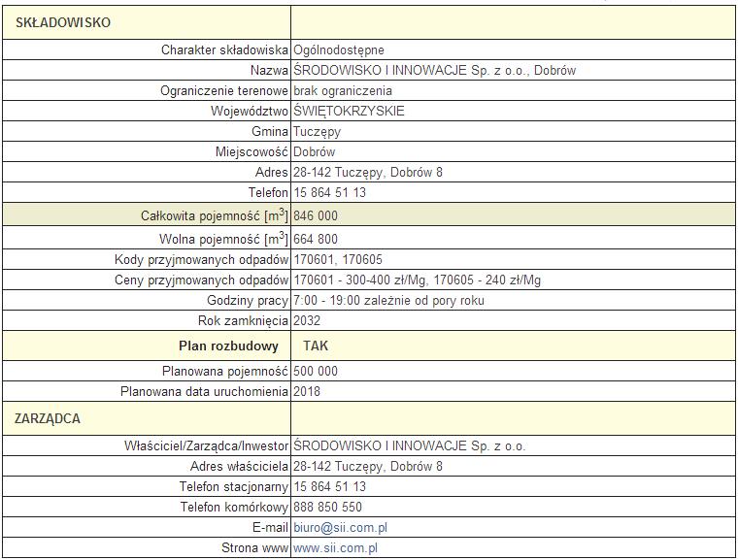
Task: Click the label Całkowita pojemność [m3]
Action: (x=215, y=215)
